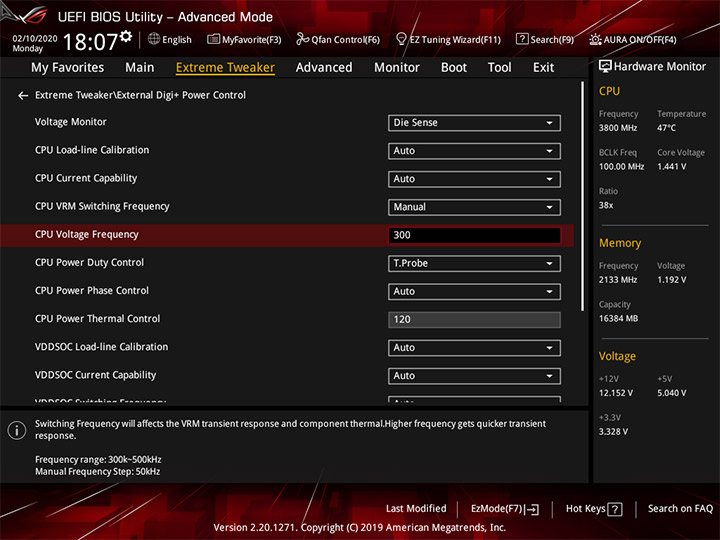Open the Voltage Monitor dropdown
The height and width of the screenshot is (540, 720).
474,123
